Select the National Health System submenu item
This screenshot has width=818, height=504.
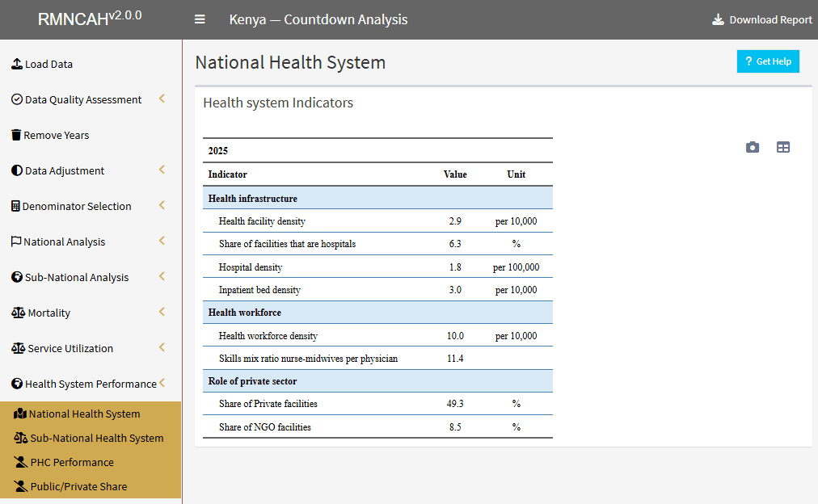(x=91, y=414)
